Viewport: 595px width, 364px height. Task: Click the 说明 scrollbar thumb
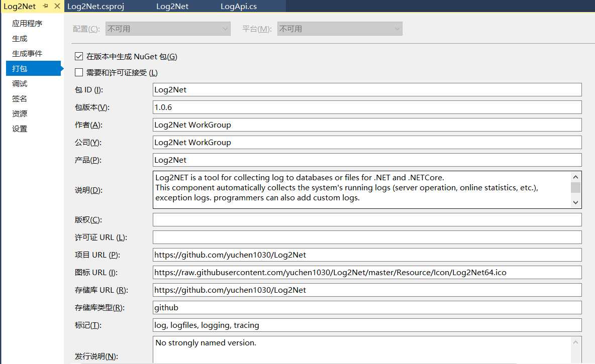coord(575,188)
